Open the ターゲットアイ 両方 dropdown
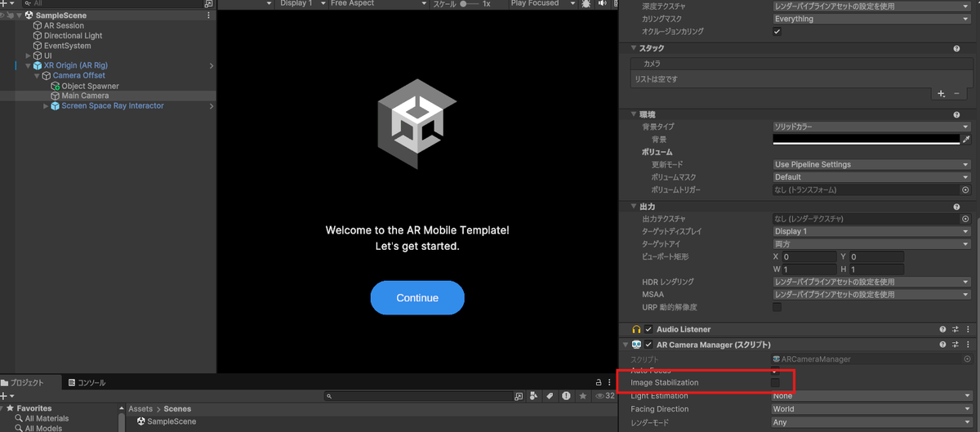The width and height of the screenshot is (980, 432). (x=871, y=244)
